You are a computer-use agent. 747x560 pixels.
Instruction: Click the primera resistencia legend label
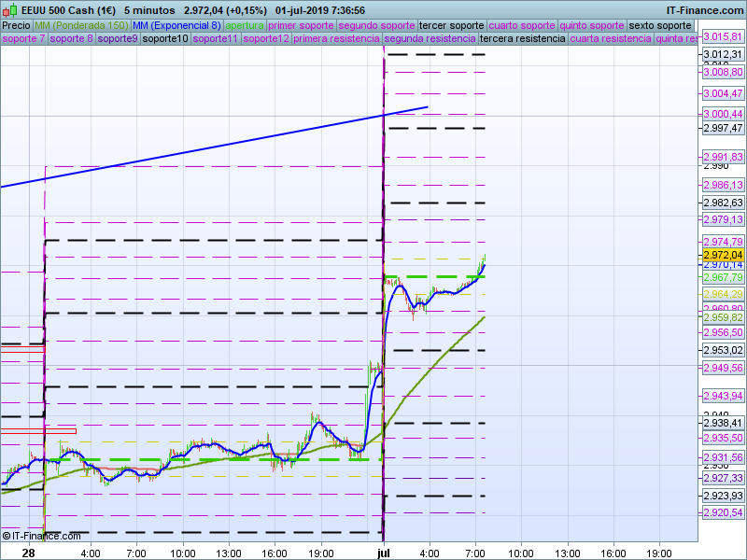pos(336,39)
